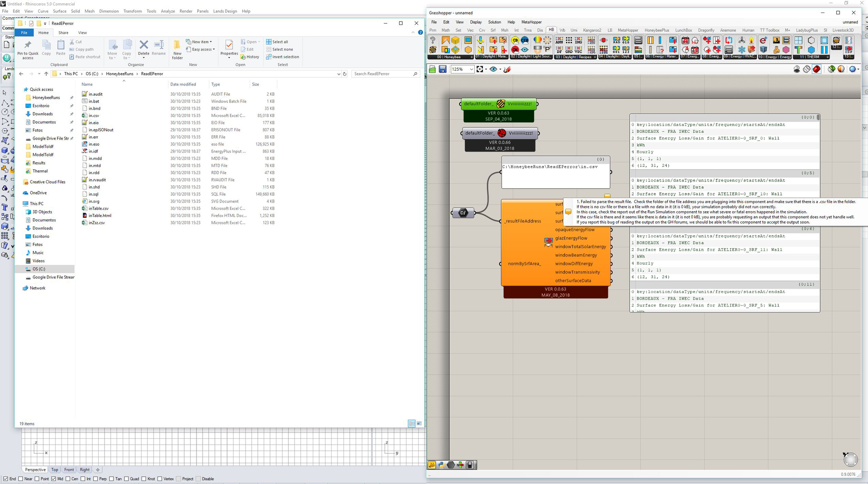Image resolution: width=868 pixels, height=484 pixels.
Task: Click Select all in the ribbon
Action: coord(279,42)
